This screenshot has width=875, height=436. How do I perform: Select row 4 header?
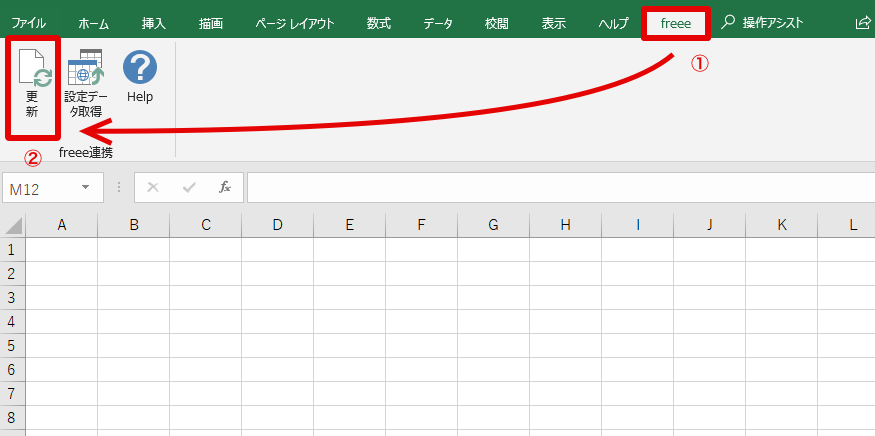(12, 322)
